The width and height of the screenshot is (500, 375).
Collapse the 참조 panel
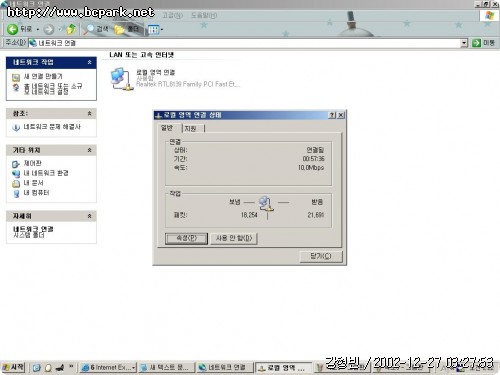coord(89,114)
